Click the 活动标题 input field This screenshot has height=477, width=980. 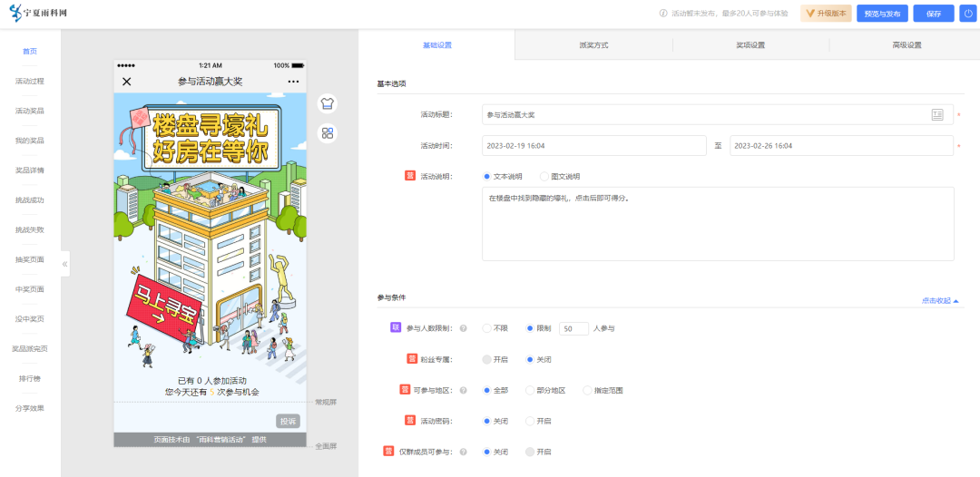718,115
